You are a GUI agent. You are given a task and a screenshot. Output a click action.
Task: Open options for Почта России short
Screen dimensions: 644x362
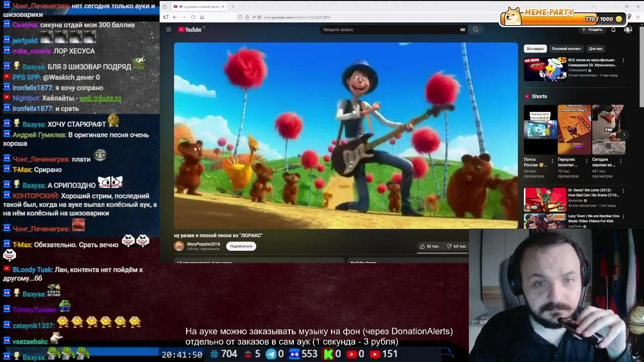tap(552, 161)
